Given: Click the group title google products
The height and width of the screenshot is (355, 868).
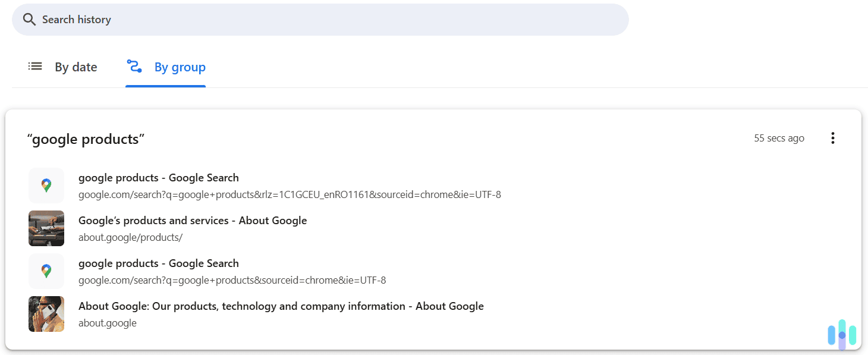Looking at the screenshot, I should click(x=85, y=138).
